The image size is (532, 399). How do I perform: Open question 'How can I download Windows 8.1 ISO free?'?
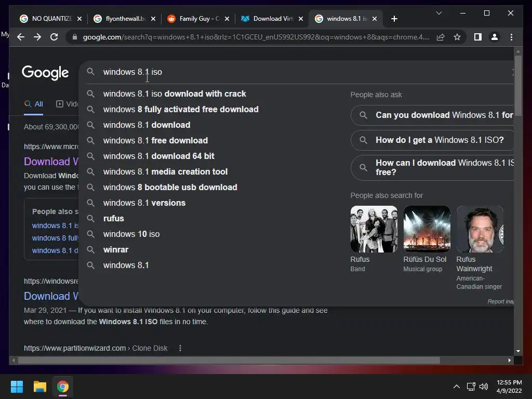tap(432, 168)
